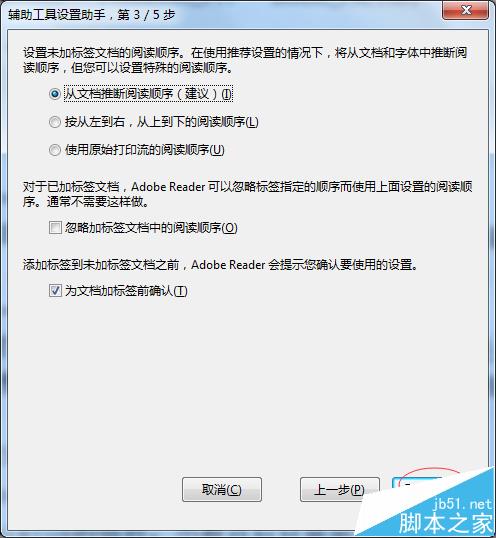Select 从文档推断阅读顺序 radio button

pos(55,94)
